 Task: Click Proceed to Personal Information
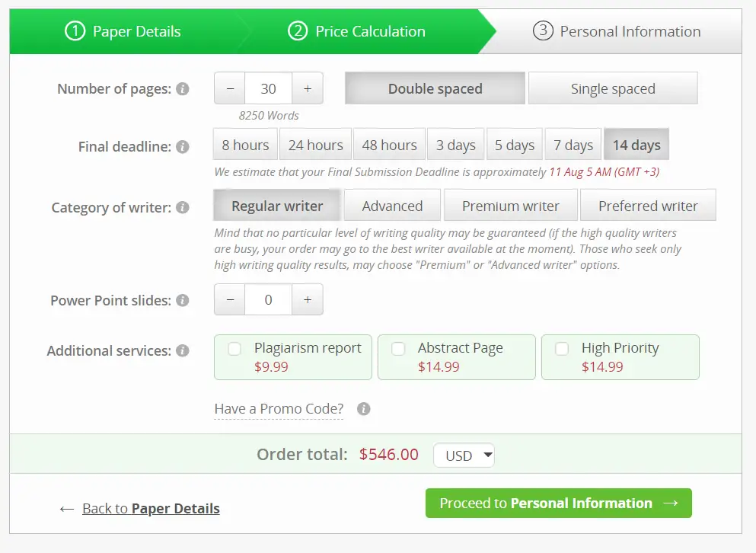coord(558,503)
